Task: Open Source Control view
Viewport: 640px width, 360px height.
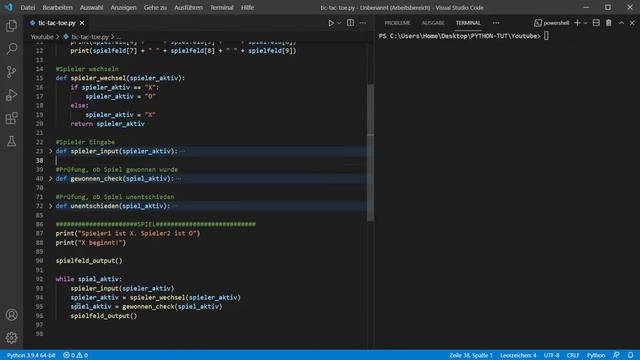Action: [x=11, y=72]
